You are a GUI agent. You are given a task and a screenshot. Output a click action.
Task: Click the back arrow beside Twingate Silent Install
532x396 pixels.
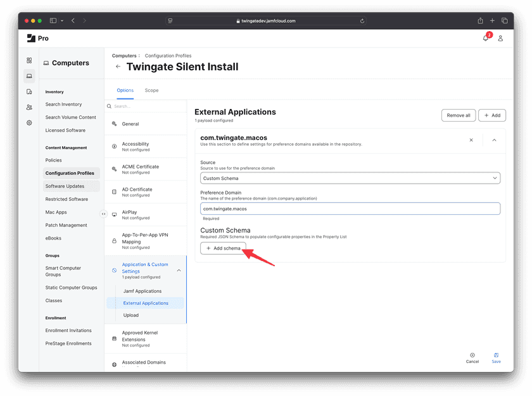[x=118, y=67]
